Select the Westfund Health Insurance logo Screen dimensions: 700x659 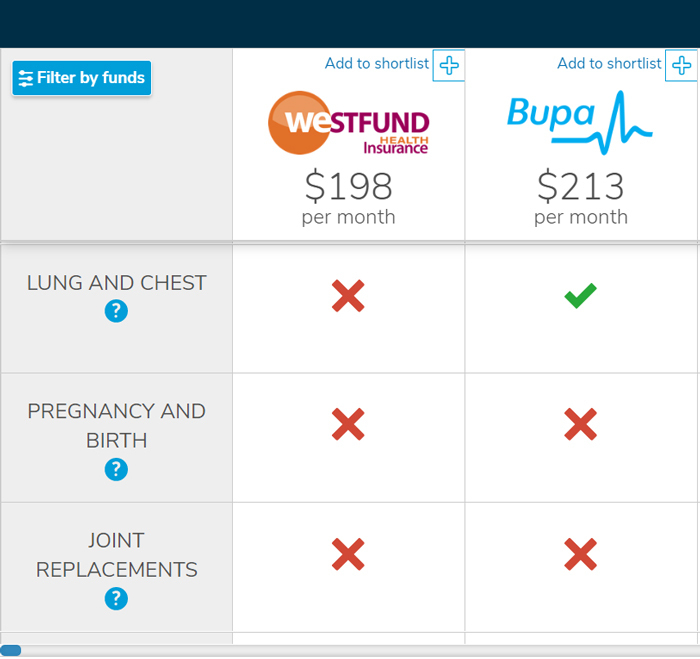[x=348, y=123]
